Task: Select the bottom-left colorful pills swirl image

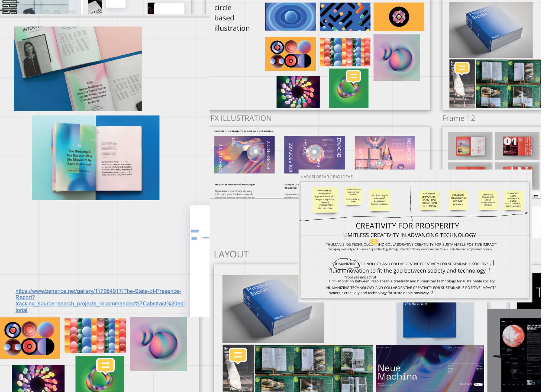Action: click(38, 378)
